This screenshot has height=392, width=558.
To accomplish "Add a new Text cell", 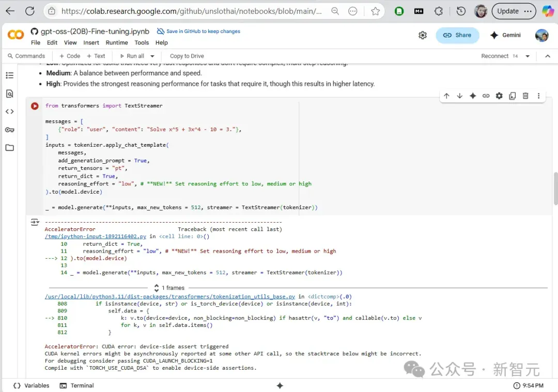I will (96, 56).
